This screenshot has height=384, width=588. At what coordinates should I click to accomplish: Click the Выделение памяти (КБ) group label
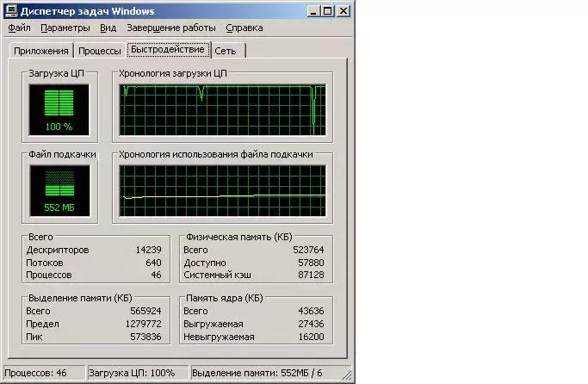(80, 298)
